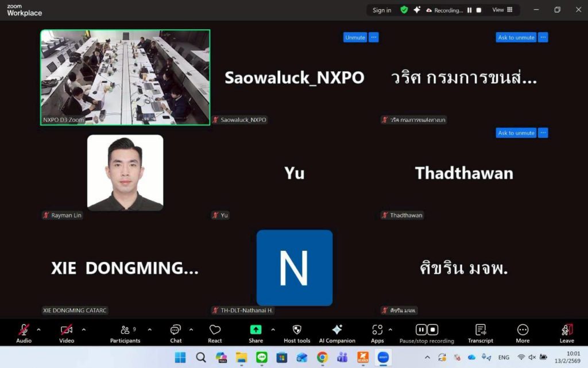Image resolution: width=588 pixels, height=368 pixels.
Task: Pause the recording in bottom toolbar
Action: click(x=420, y=330)
